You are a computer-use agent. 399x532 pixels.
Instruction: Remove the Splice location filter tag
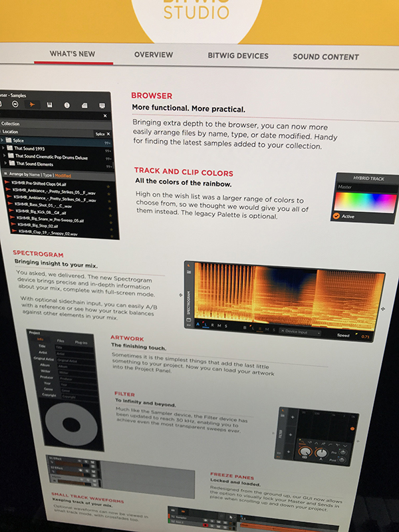pos(108,134)
